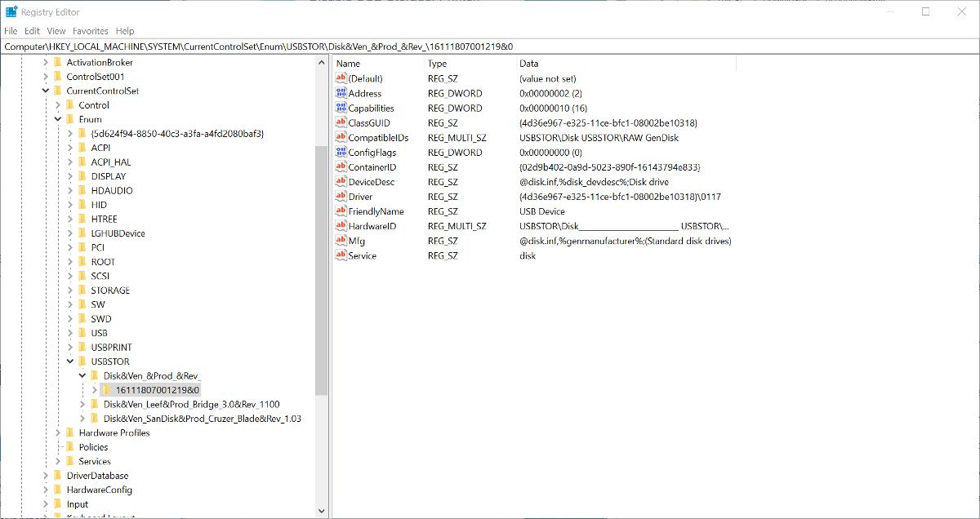Click the string icon for Mfg value
Viewport: 980px width, 519px height.
(341, 241)
